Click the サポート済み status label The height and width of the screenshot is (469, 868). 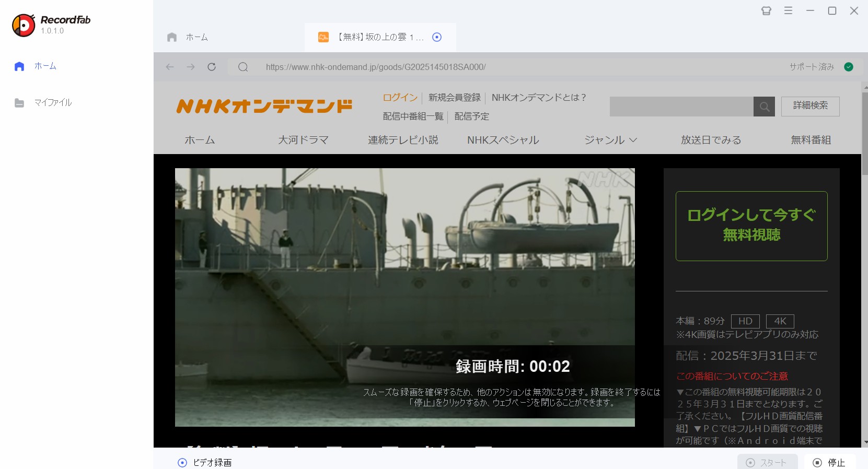812,67
